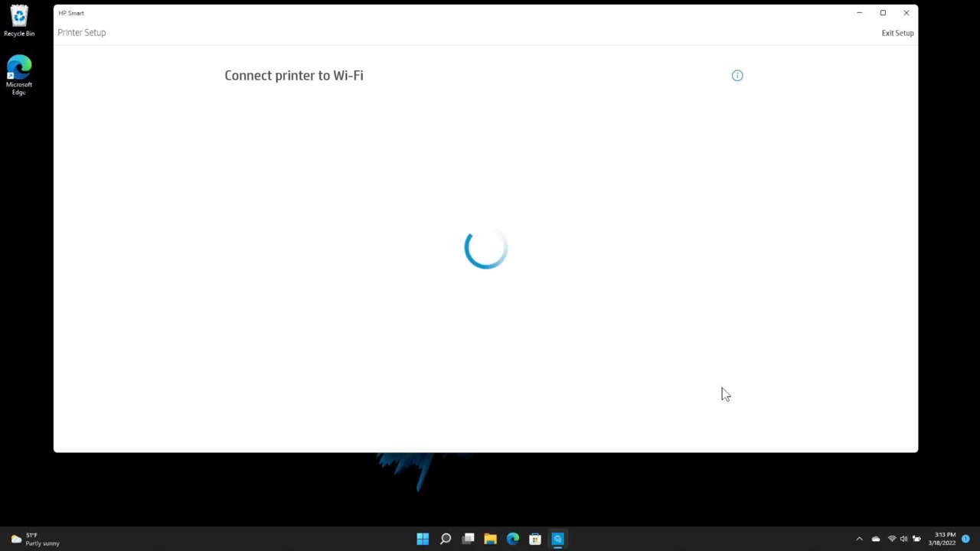Adjust volume via system tray speaker icon
This screenshot has width=980, height=551.
903,539
